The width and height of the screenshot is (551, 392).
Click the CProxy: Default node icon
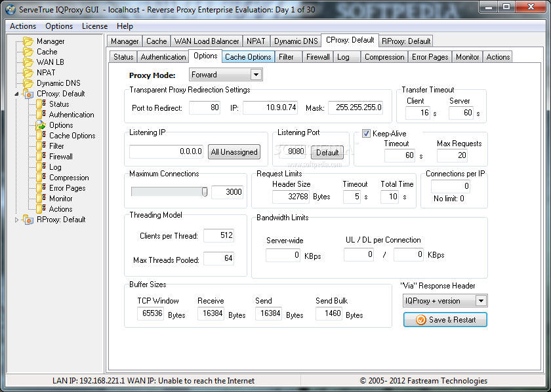28,94
